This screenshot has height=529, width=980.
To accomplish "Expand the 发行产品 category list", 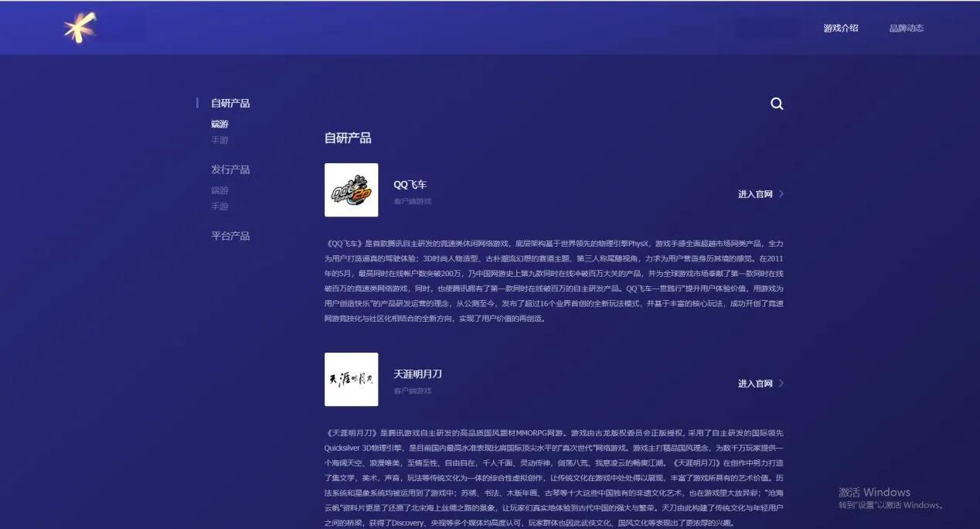I will point(230,169).
